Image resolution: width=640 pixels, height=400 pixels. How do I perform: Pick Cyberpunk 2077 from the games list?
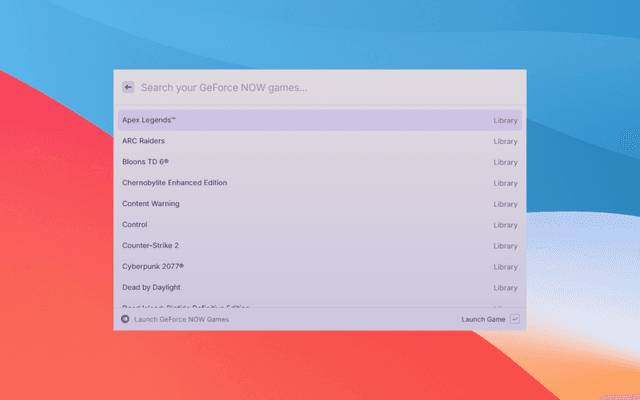coord(320,267)
